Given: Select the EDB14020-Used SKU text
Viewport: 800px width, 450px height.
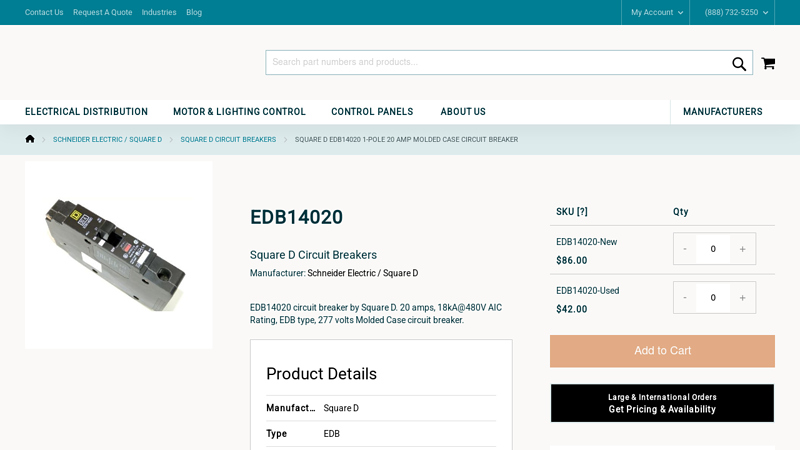Looking at the screenshot, I should click(x=587, y=290).
